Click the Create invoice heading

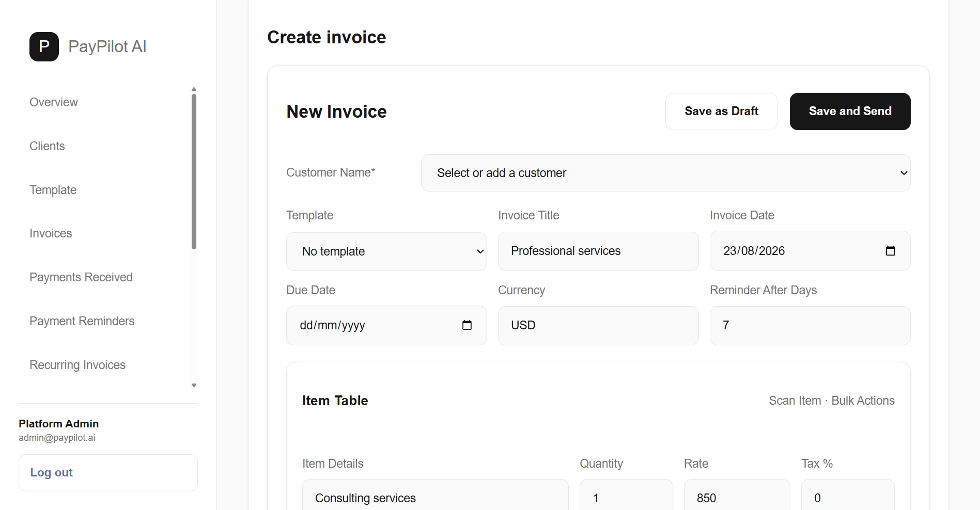coord(326,37)
